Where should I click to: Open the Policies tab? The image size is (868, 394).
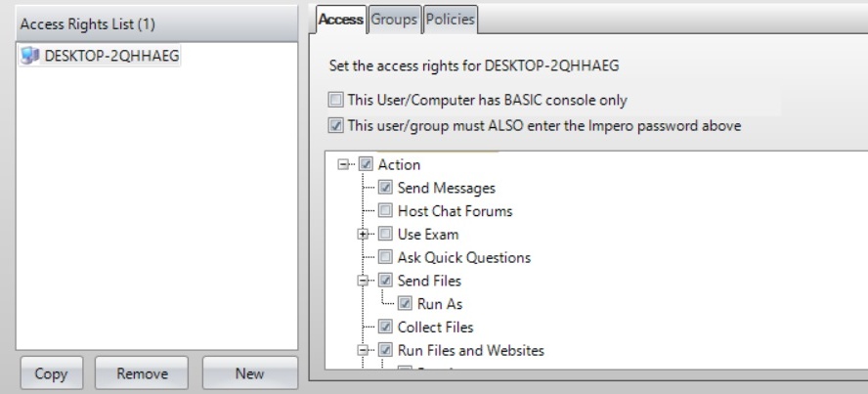point(450,19)
